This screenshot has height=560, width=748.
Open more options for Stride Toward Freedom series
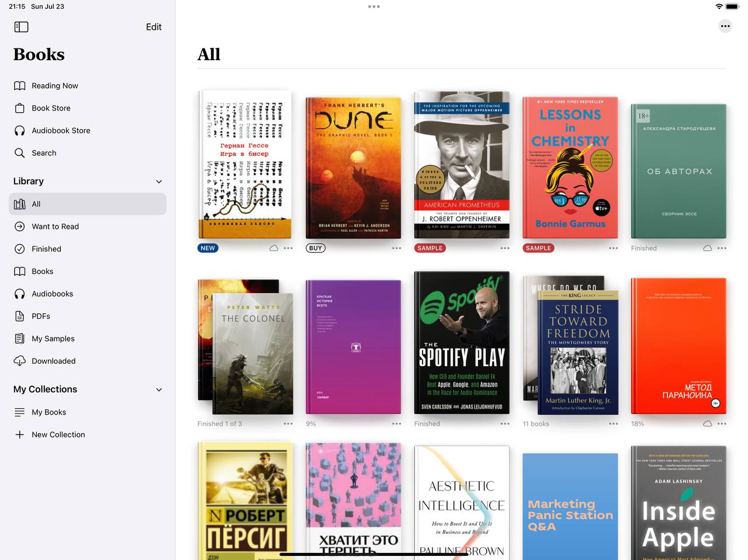(x=614, y=424)
